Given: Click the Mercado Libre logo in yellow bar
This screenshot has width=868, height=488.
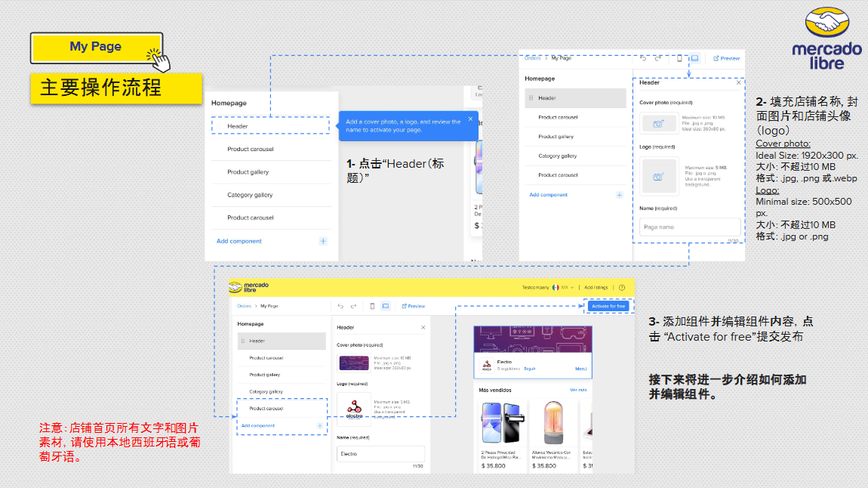Looking at the screenshot, I should click(x=249, y=287).
